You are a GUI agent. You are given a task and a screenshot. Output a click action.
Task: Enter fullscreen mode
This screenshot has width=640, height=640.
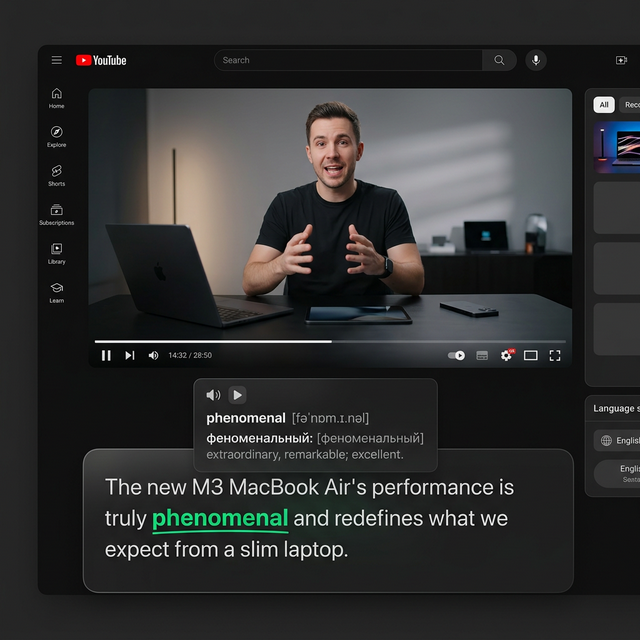(555, 356)
